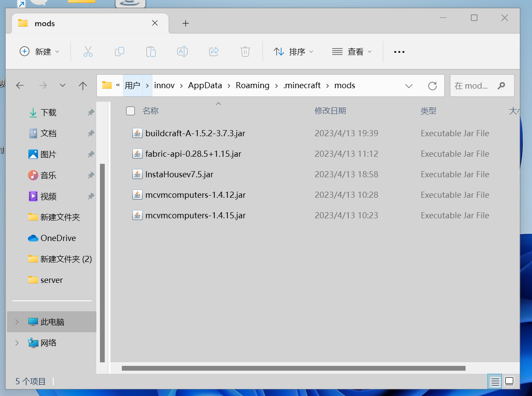This screenshot has height=396, width=532.
Task: Click the Cut scissors icon
Action: tap(88, 52)
